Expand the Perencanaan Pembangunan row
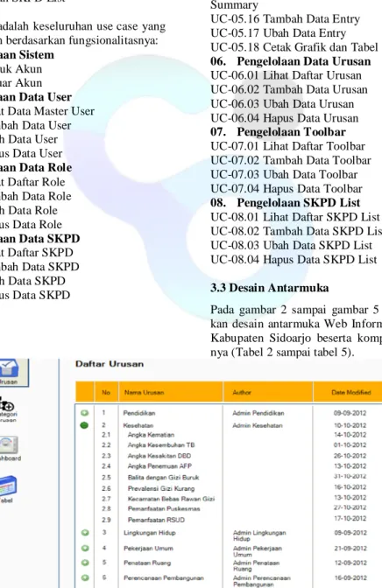The height and width of the screenshot is (588, 382). (85, 577)
